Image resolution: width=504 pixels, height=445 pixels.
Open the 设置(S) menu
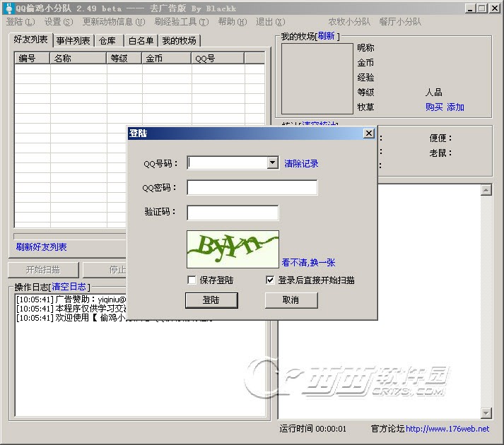point(58,22)
